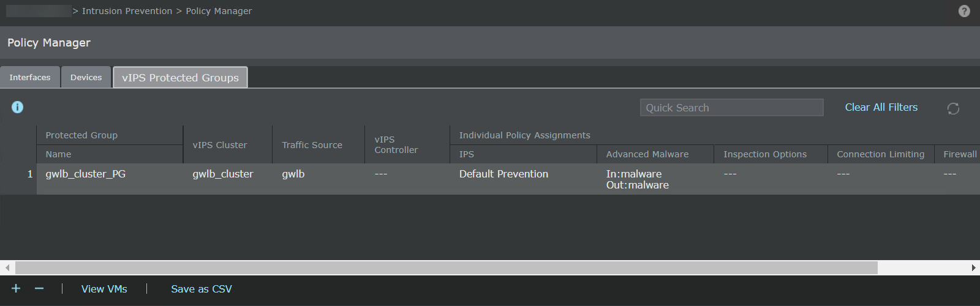Go to Intrusion Prevention breadcrumb
This screenshot has width=980, height=306.
127,11
